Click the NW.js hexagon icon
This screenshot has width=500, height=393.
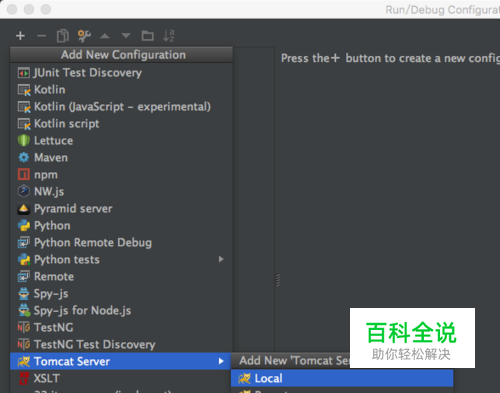tap(24, 191)
